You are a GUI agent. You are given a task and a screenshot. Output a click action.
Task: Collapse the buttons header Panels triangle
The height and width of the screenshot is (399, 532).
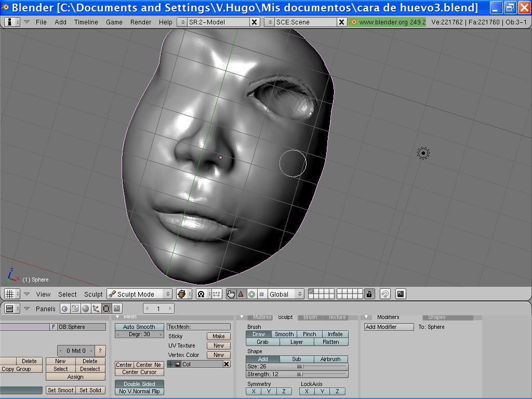pyautogui.click(x=27, y=309)
